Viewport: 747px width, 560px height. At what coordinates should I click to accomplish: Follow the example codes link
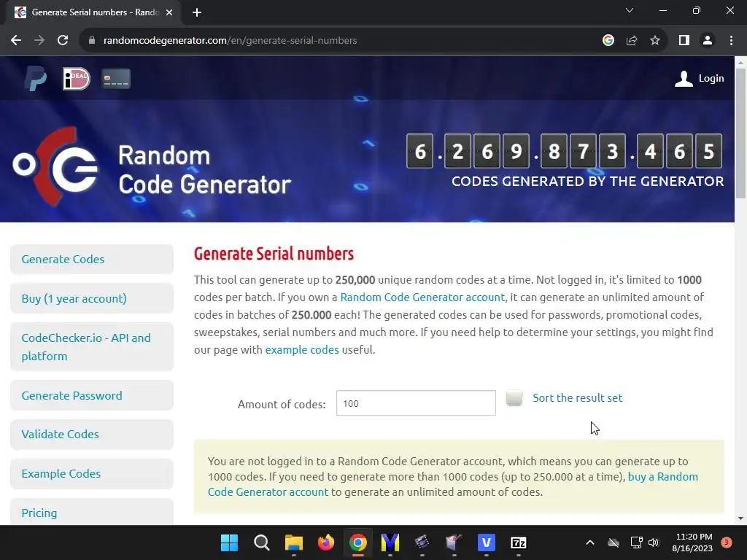point(302,349)
